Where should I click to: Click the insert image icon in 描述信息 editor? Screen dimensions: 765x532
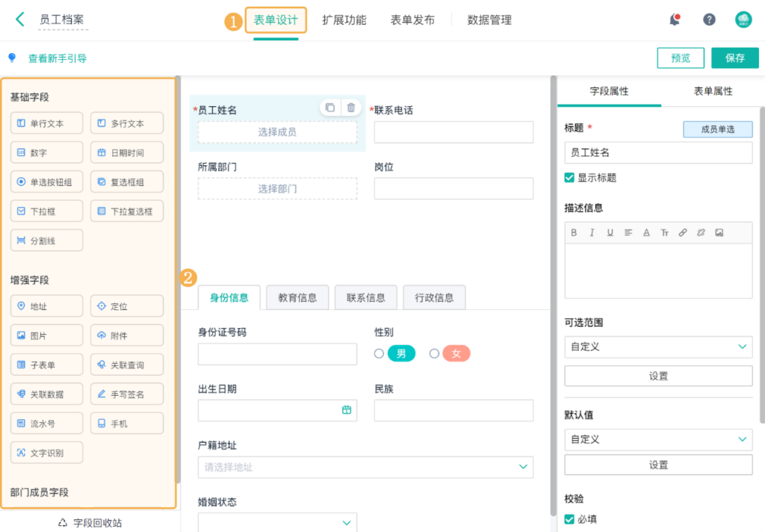click(719, 232)
